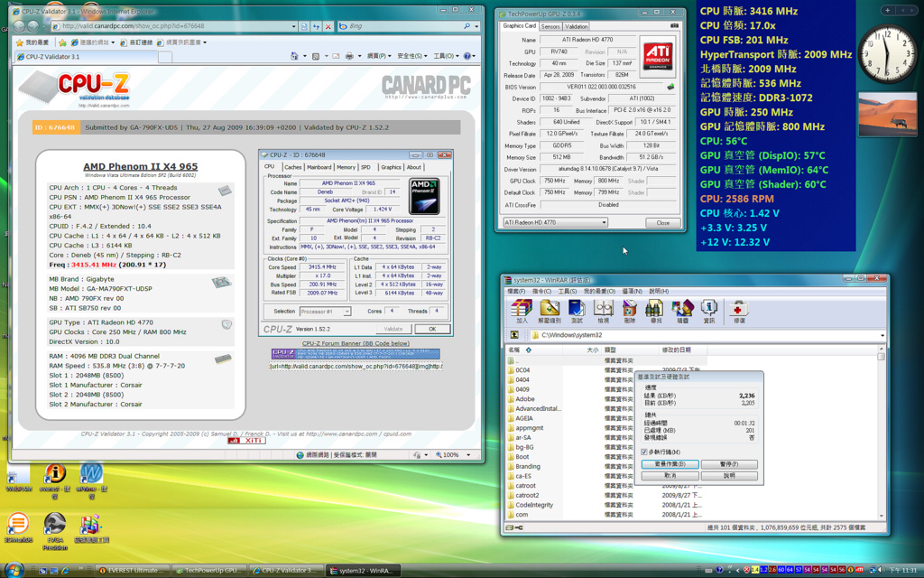Viewport: 924px width, 578px height.
Task: Open the IE address bar history dropdown
Action: coord(293,26)
